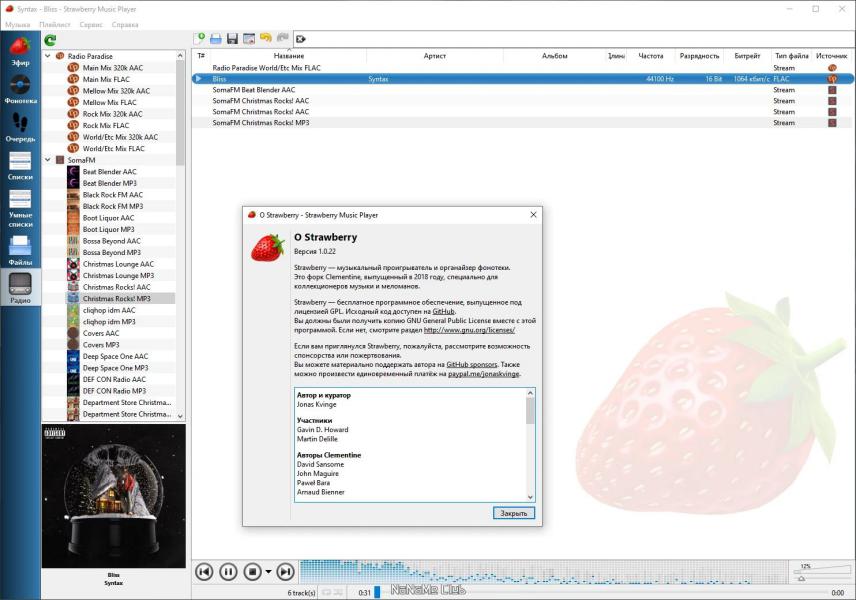
Task: Click the Закрыть button in About dialog
Action: coord(514,513)
